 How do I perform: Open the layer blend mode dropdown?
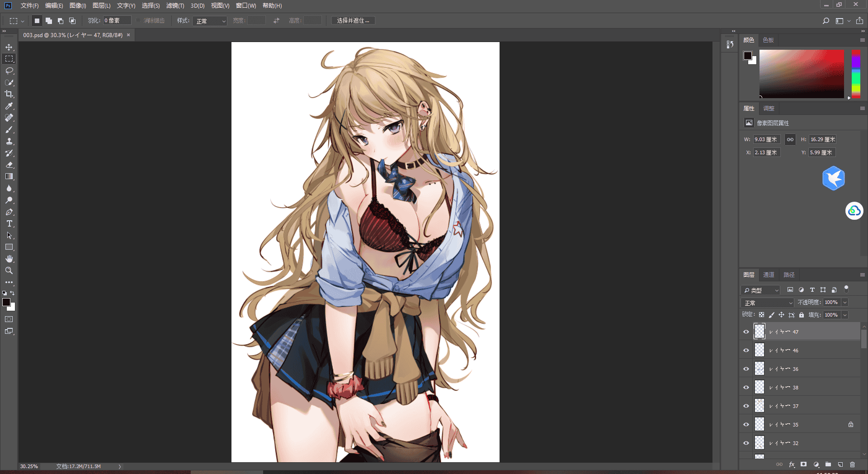pos(767,303)
